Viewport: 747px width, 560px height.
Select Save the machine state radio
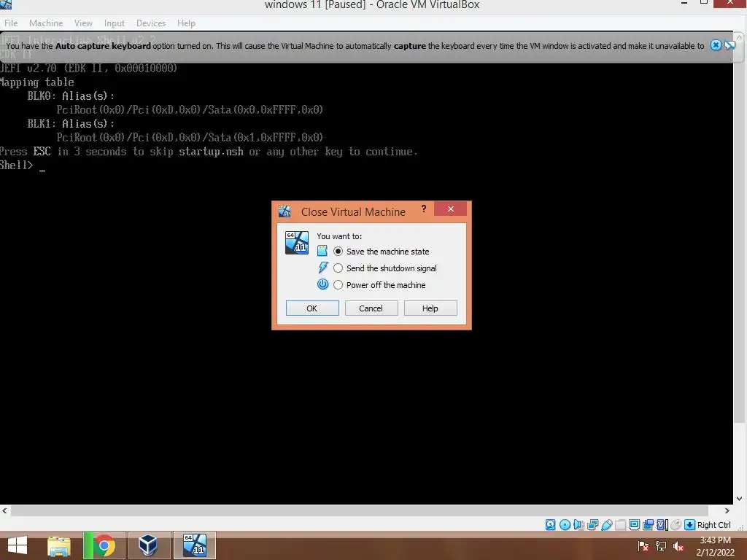pos(338,251)
